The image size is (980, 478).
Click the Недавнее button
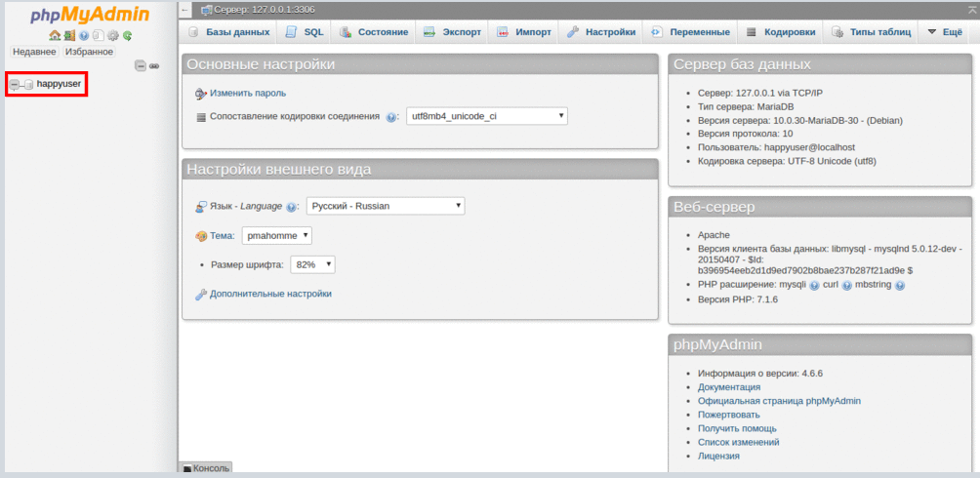tap(34, 52)
